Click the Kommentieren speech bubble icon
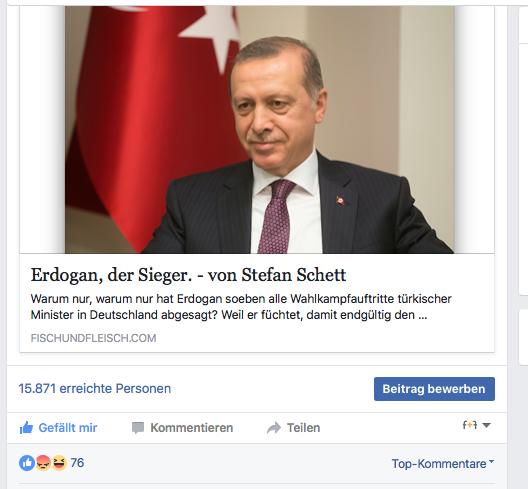The image size is (528, 489). coord(138,428)
